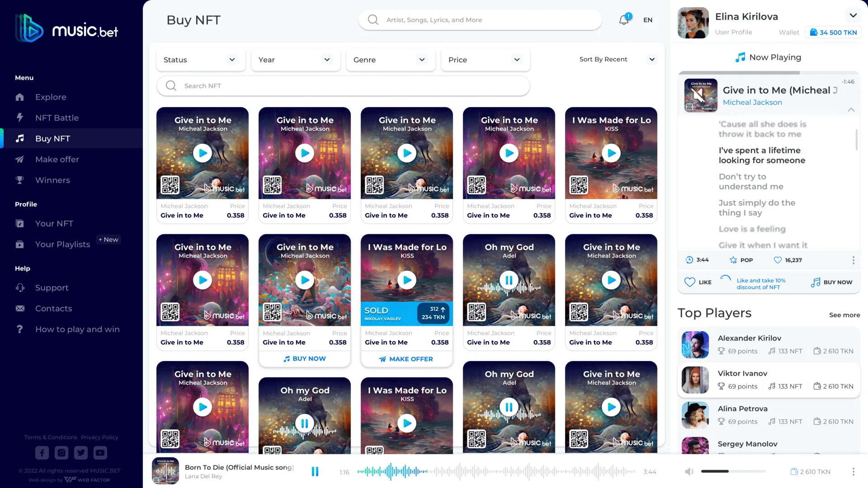Click the Facebook icon in sidebar footer
Screen dimensions: 868x488
point(42,452)
